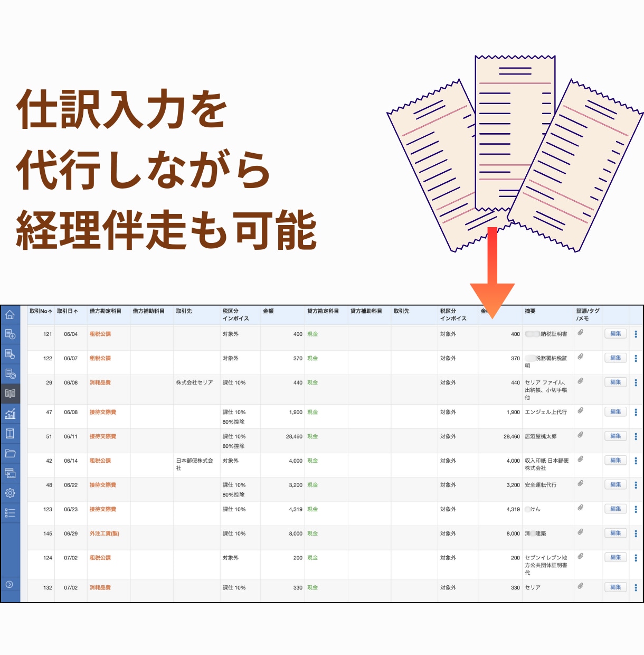Click the credit card sidebar icon
644x655 pixels.
click(10, 473)
